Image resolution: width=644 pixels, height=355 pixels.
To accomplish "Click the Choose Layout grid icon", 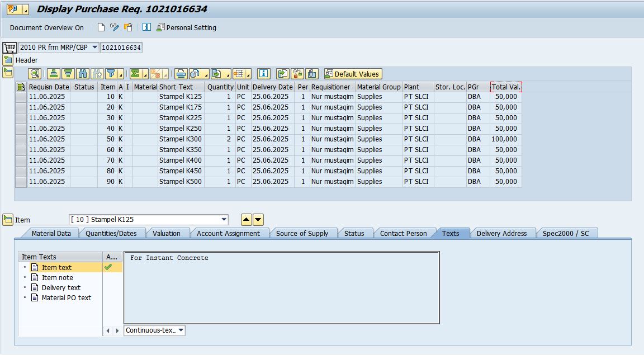I will click(239, 74).
